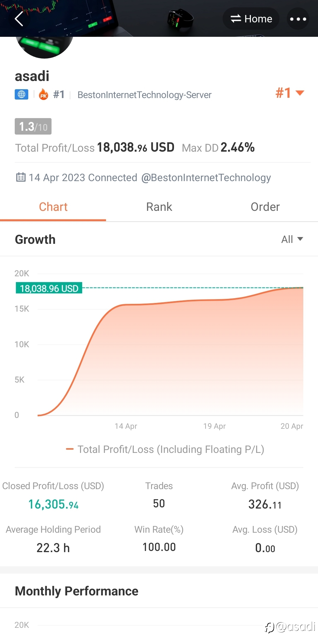The image size is (318, 644).
Task: Switch to the Order tab
Action: click(x=265, y=207)
